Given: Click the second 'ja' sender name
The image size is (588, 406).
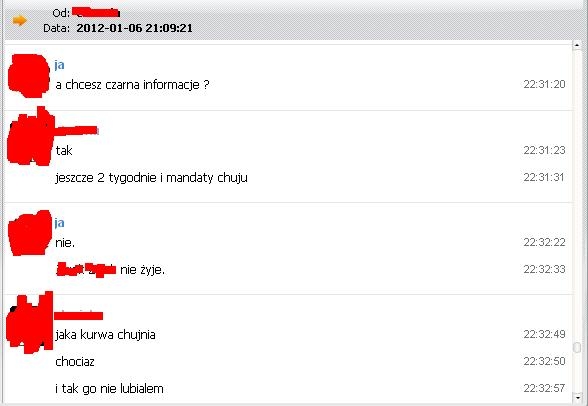Looking at the screenshot, I should coord(59,223).
